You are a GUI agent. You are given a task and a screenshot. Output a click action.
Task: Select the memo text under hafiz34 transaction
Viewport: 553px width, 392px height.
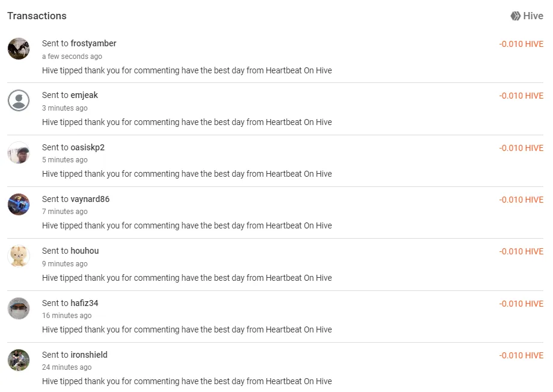tap(187, 329)
